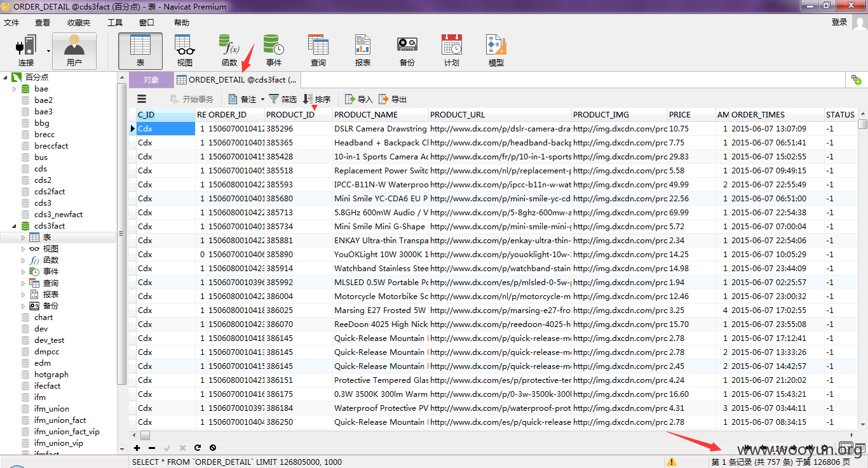Open the 备份 backup toolbar button
Viewport: 868px width, 468px height.
pyautogui.click(x=407, y=51)
